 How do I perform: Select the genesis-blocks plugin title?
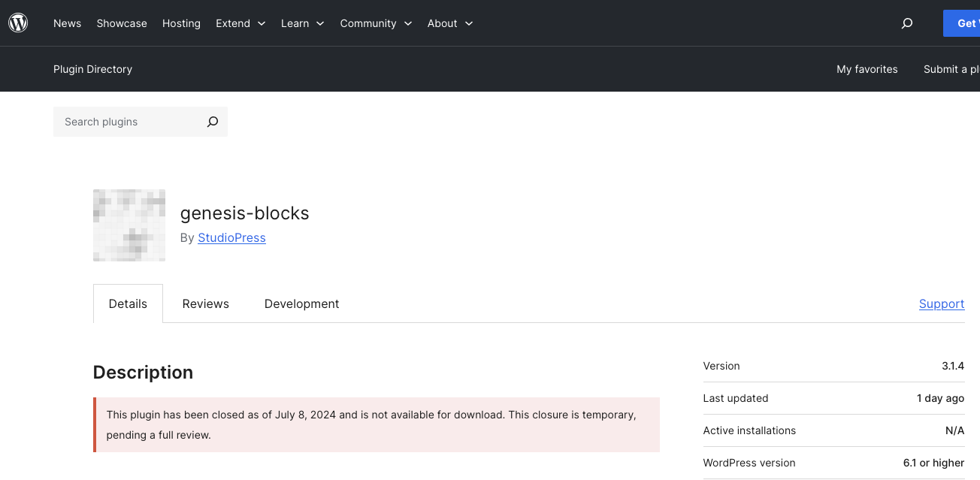pyautogui.click(x=245, y=213)
